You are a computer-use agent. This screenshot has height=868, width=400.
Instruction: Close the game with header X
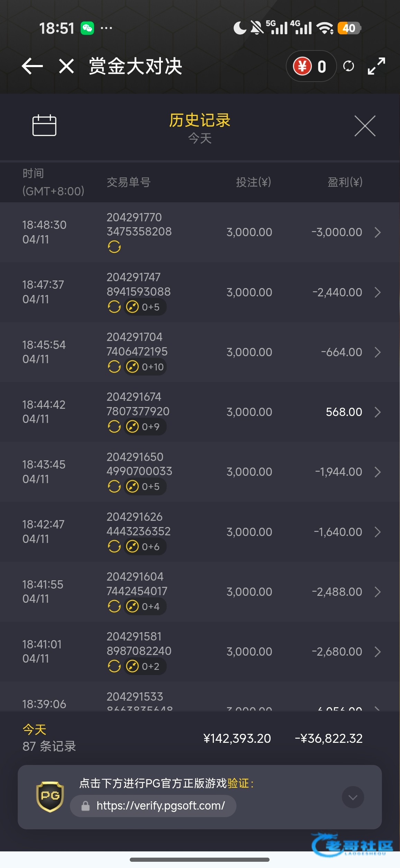[x=66, y=66]
